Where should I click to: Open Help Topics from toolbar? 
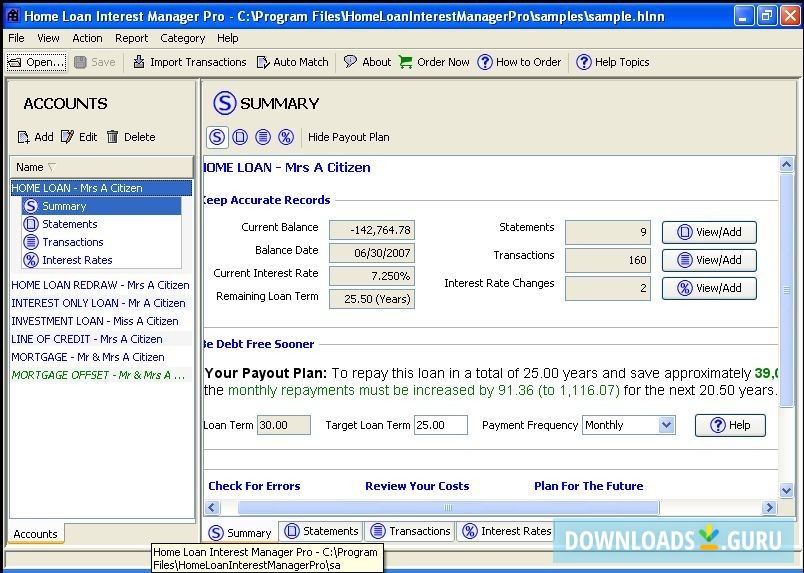(x=612, y=62)
